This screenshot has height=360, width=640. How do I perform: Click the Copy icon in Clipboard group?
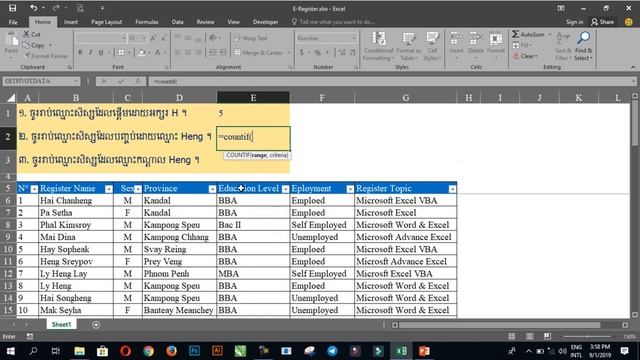click(26, 45)
